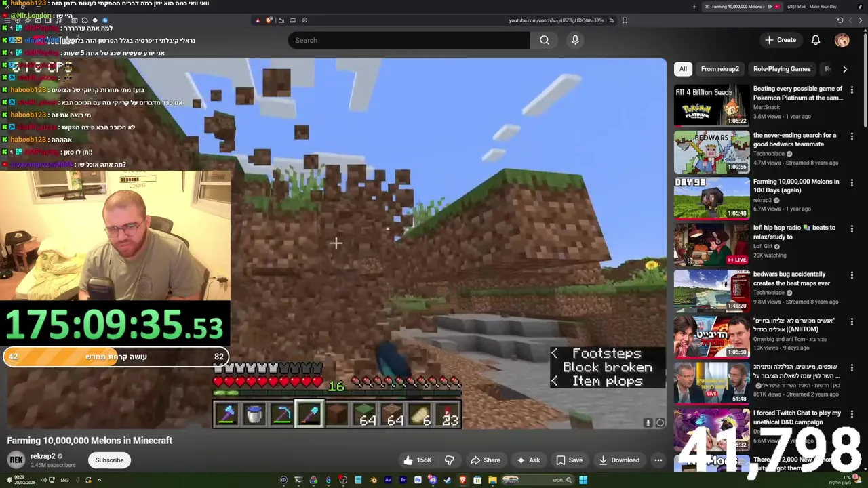The width and height of the screenshot is (868, 488).
Task: Select the All filter chip
Action: pyautogui.click(x=683, y=68)
